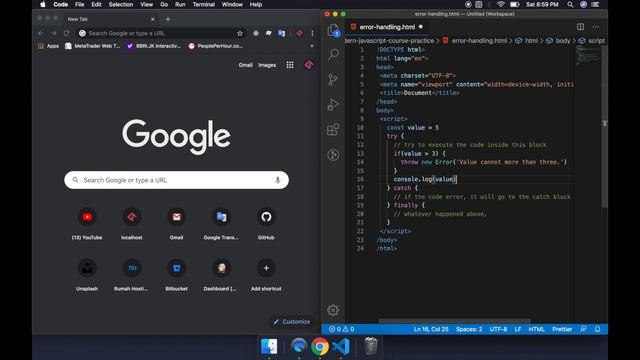Image resolution: width=640 pixels, height=360 pixels.
Task: Click the Chrome reload button
Action: point(67,33)
